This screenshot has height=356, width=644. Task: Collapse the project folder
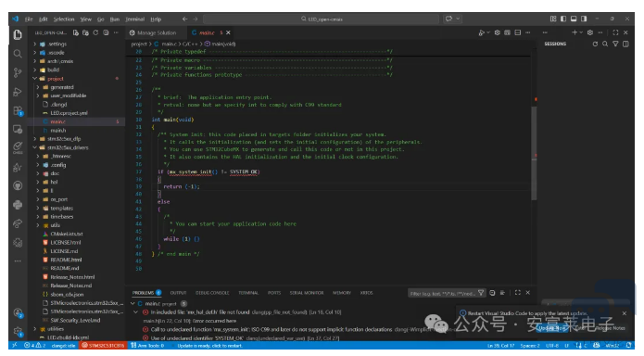(x=35, y=79)
